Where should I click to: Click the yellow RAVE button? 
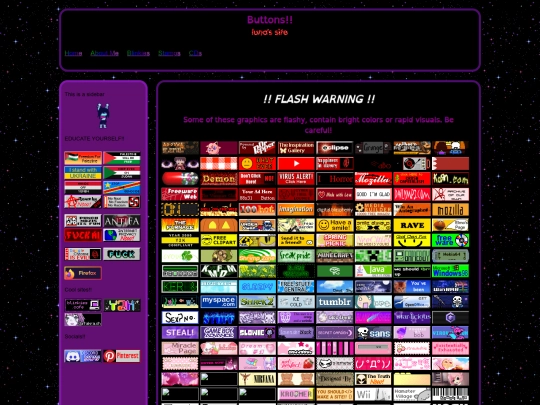pyautogui.click(x=412, y=225)
